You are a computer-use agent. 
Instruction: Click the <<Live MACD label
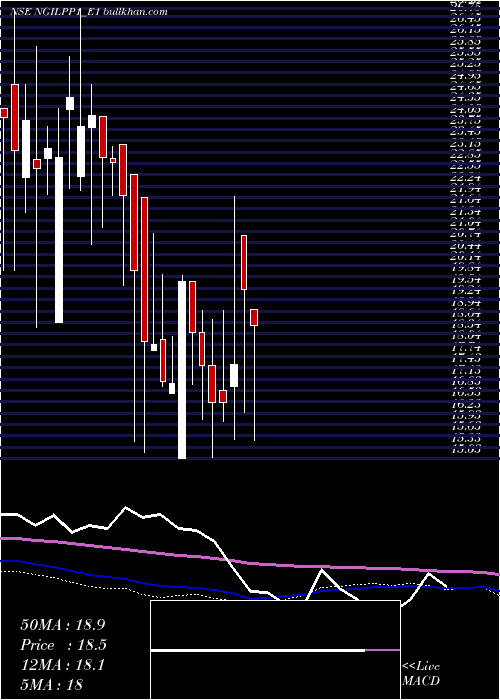click(421, 674)
